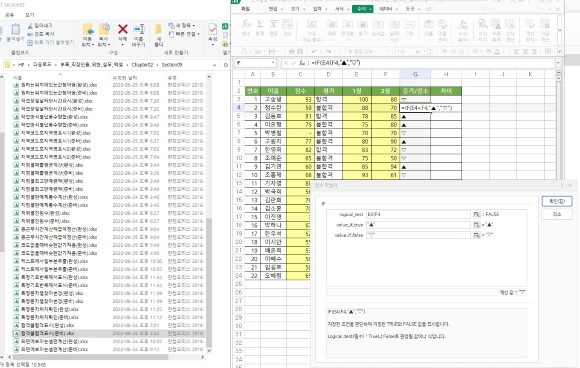
Task: Click the Sigma sum icon in the spreadsheet ribbon
Action: click(x=260, y=24)
